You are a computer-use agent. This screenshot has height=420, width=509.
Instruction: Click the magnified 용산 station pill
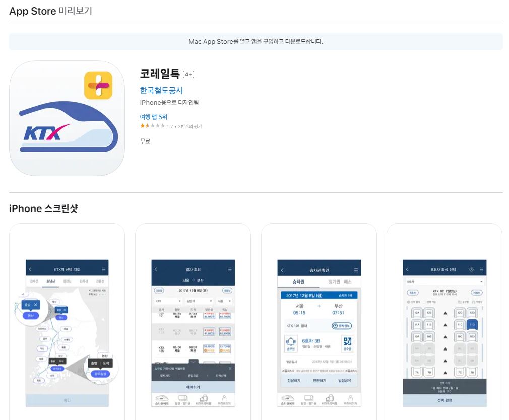pos(31,315)
